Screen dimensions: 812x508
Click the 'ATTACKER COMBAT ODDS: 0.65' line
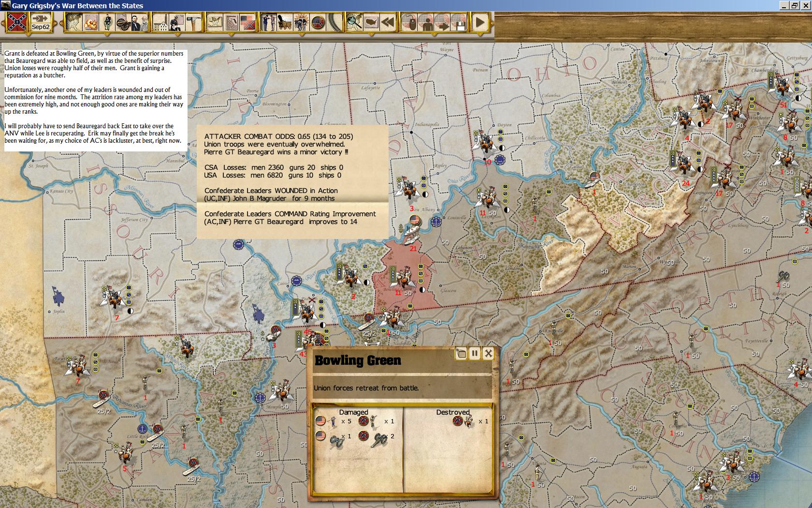point(278,136)
